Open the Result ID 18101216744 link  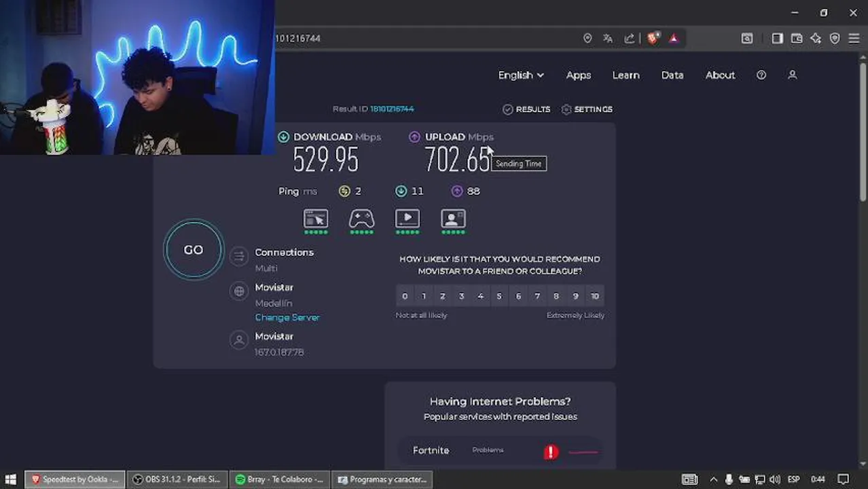pyautogui.click(x=392, y=109)
